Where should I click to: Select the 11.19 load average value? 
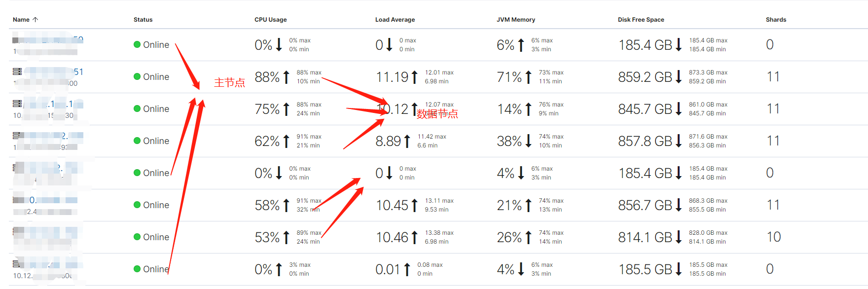click(392, 77)
